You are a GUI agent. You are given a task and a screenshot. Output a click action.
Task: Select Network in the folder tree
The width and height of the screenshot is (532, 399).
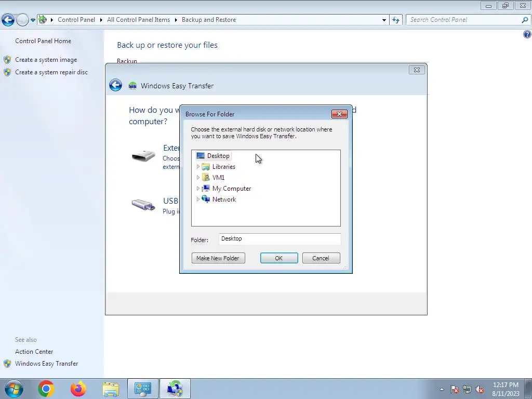click(x=224, y=199)
